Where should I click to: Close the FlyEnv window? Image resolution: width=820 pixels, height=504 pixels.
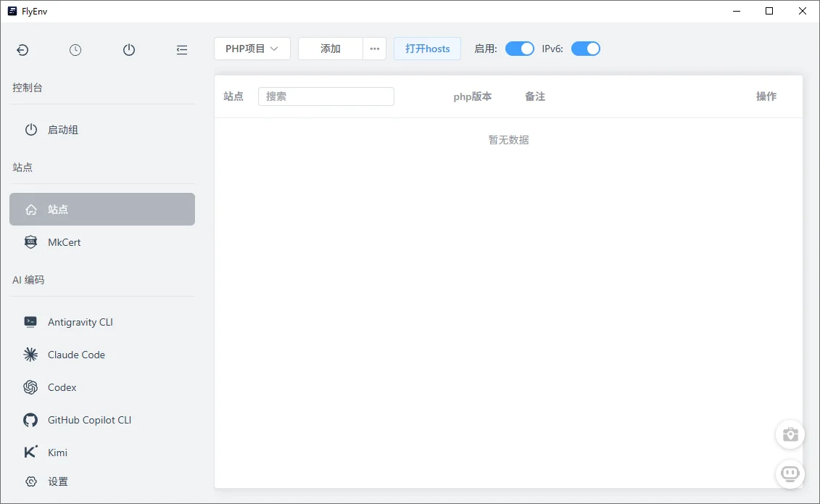pyautogui.click(x=802, y=11)
